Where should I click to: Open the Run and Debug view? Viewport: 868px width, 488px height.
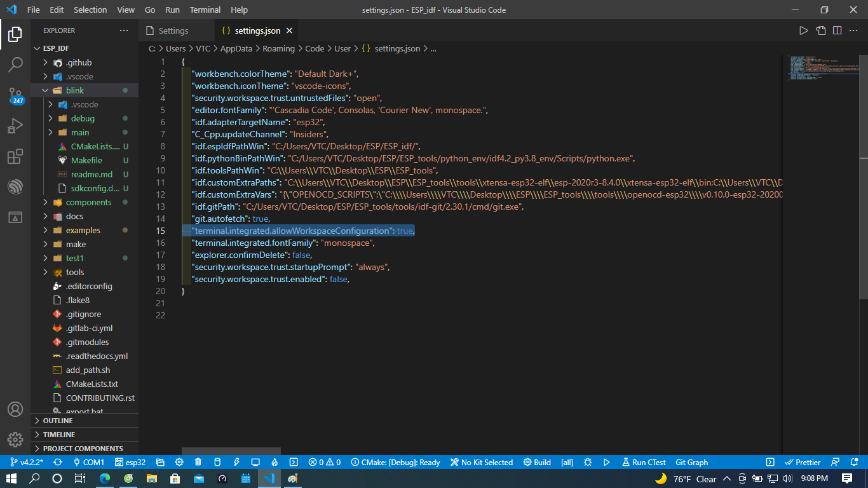point(15,126)
